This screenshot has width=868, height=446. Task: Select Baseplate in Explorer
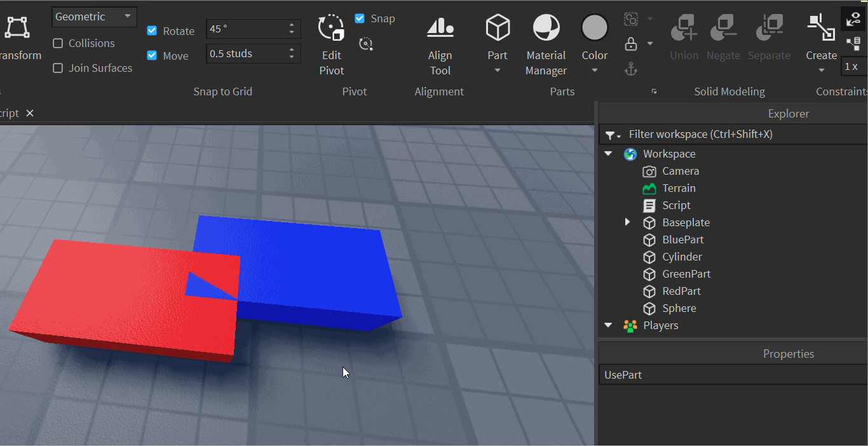686,222
